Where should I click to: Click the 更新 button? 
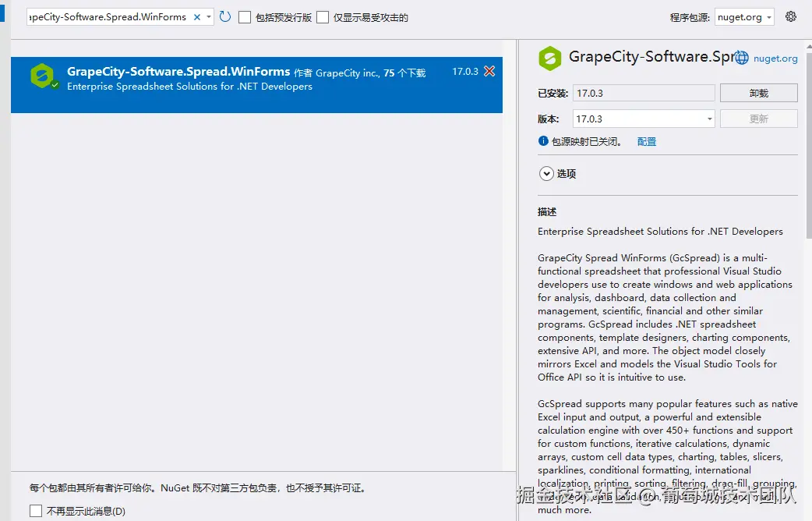[x=759, y=119]
